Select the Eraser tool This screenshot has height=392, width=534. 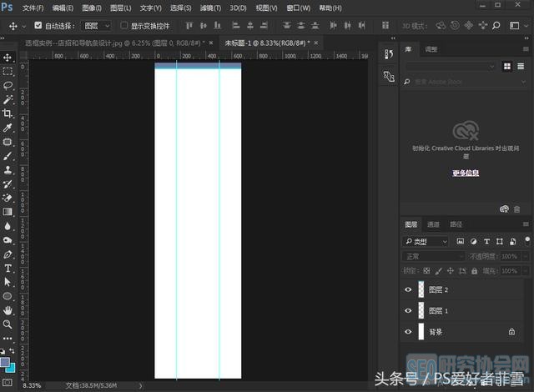coord(8,198)
